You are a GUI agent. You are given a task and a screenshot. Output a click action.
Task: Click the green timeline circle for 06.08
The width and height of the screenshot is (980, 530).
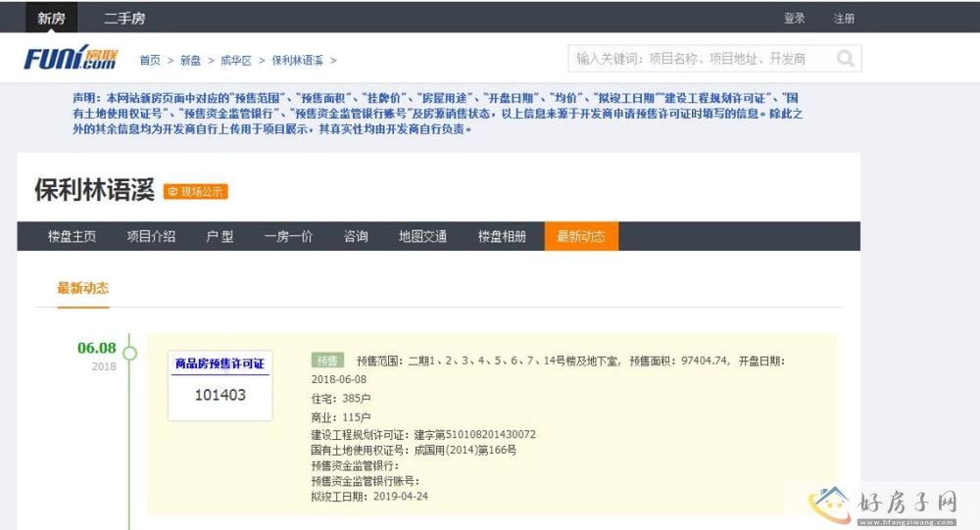(129, 353)
